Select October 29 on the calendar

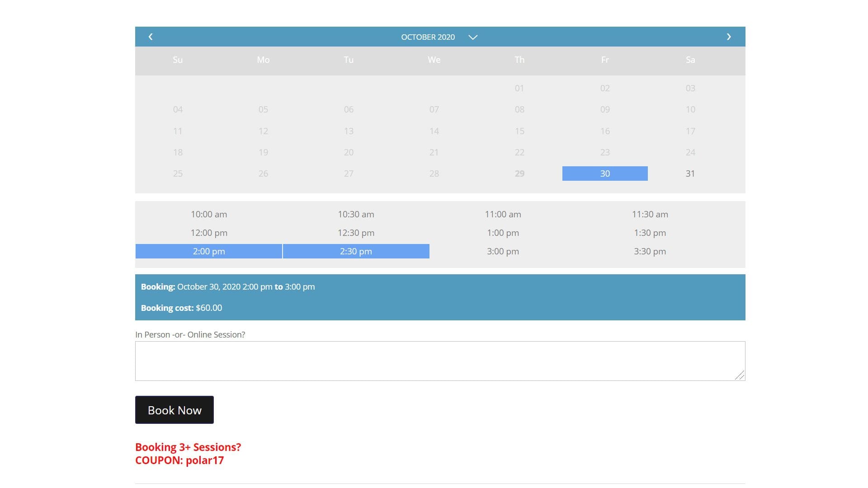tap(519, 173)
